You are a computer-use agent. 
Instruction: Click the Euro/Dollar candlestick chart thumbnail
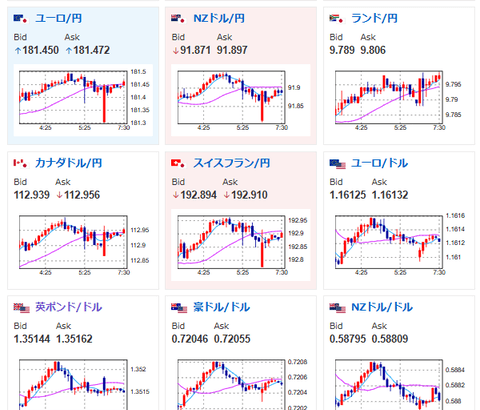coord(398,245)
